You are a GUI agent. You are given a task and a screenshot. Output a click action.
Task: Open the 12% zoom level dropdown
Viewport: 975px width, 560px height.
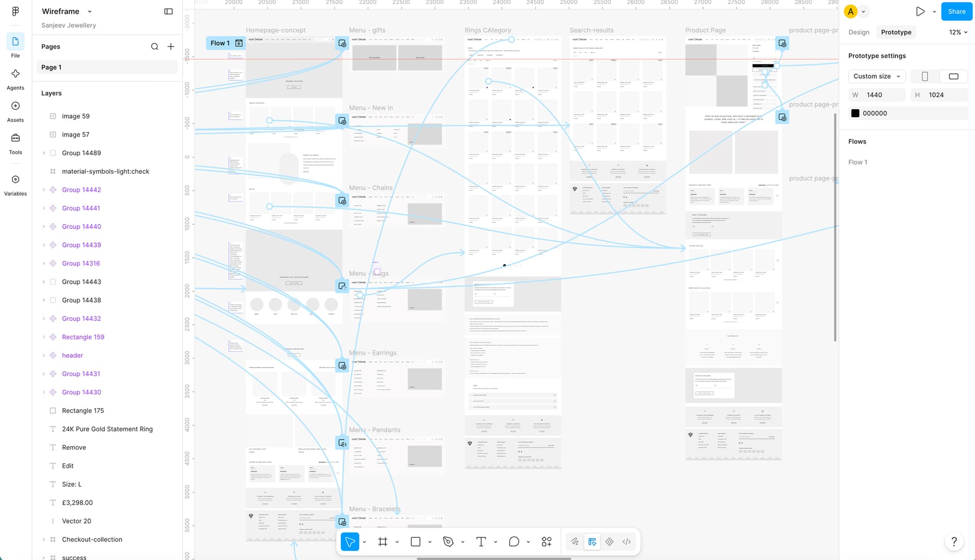click(958, 32)
